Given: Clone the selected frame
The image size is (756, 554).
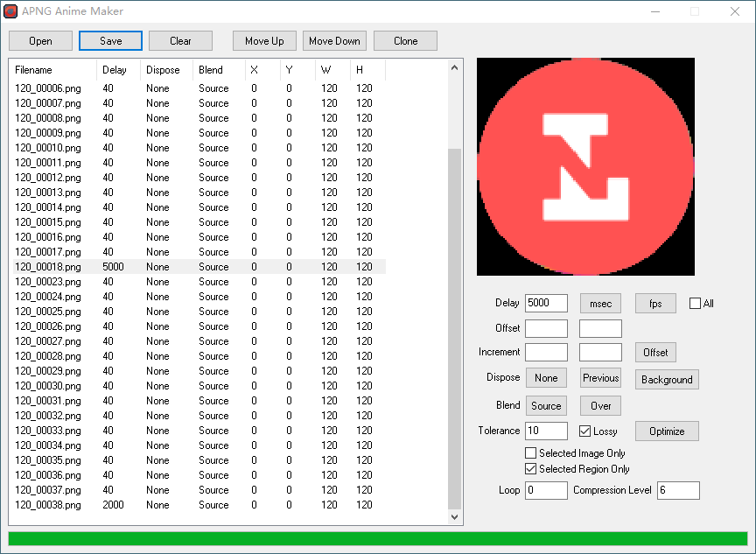Looking at the screenshot, I should coord(405,41).
